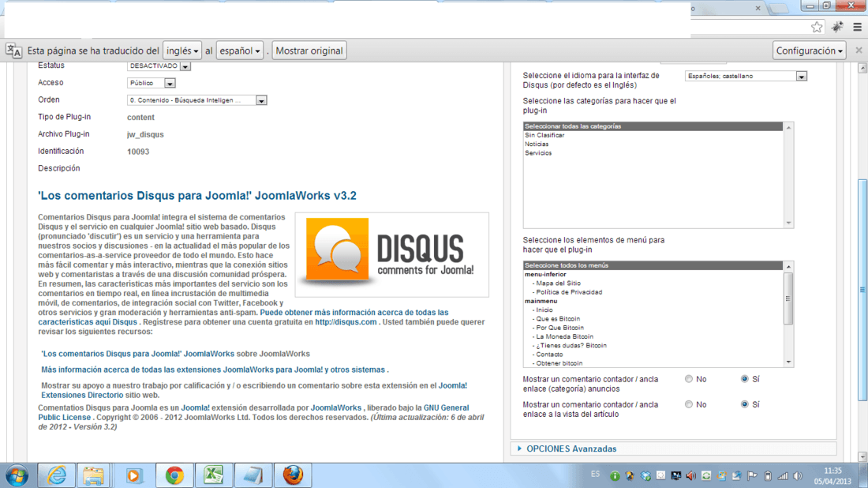Viewport: 868px width, 488px height.
Task: Select 'Política de Privacidad' menu item
Action: click(x=568, y=292)
